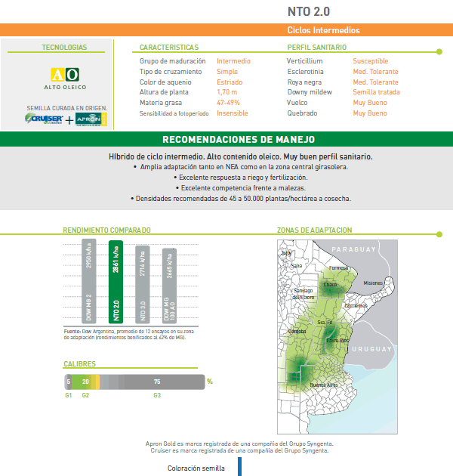Click the G2 green segment in Calibres bar
This screenshot has height=476, width=453.
[x=85, y=382]
